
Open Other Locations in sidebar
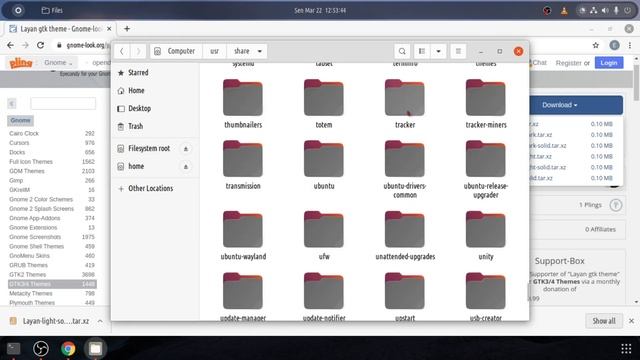coord(155,189)
